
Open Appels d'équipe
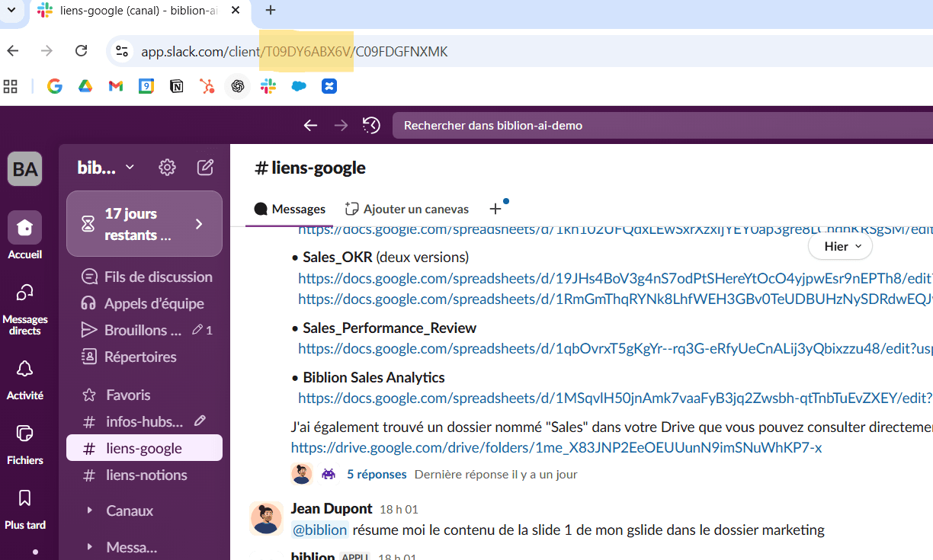(144, 303)
